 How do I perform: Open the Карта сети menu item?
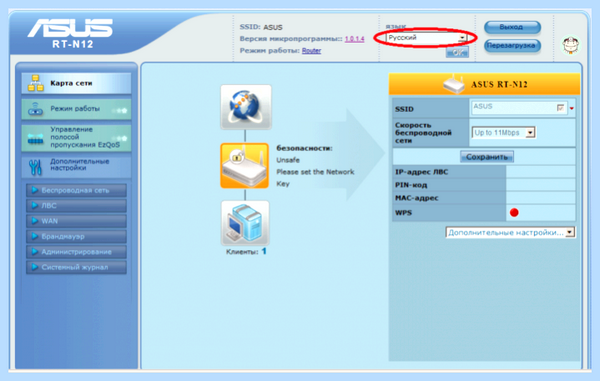pos(76,83)
